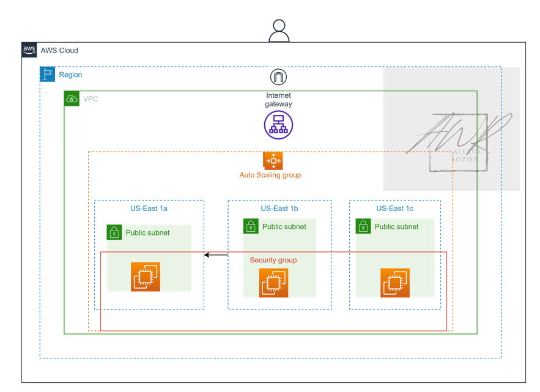Click the US-East 1b label
Image resolution: width=540 pixels, height=392 pixels.
(279, 208)
